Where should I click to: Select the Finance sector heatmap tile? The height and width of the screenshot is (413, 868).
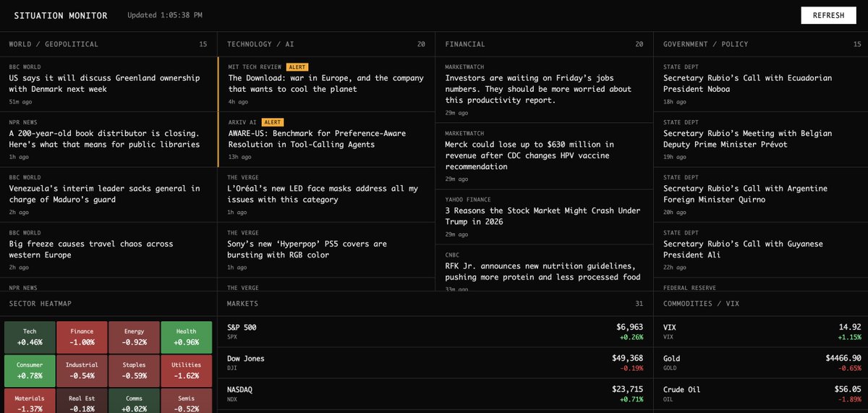pyautogui.click(x=82, y=336)
